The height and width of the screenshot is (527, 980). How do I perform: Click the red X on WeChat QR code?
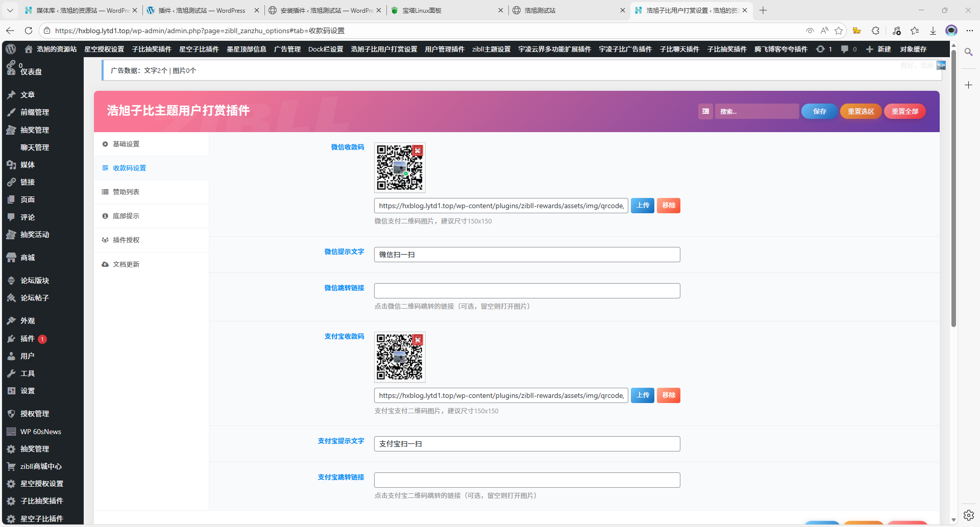click(x=418, y=150)
